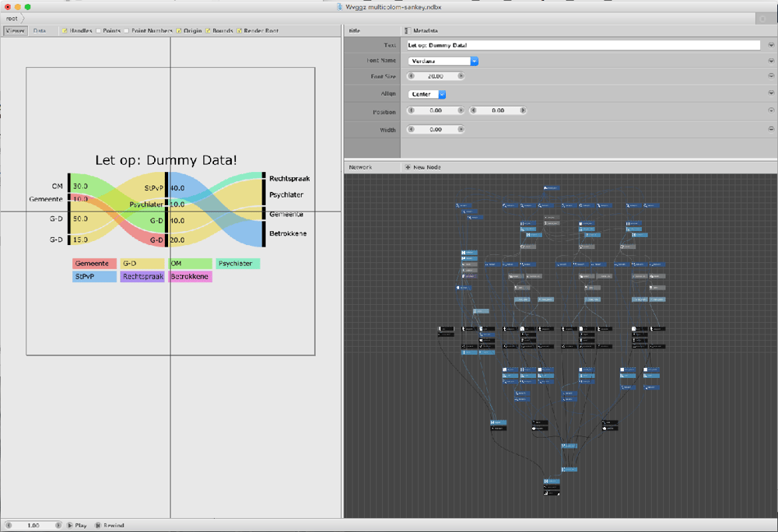Click the "Betrokkene" legend label in the viewer
Image resolution: width=778 pixels, height=532 pixels.
(x=190, y=277)
